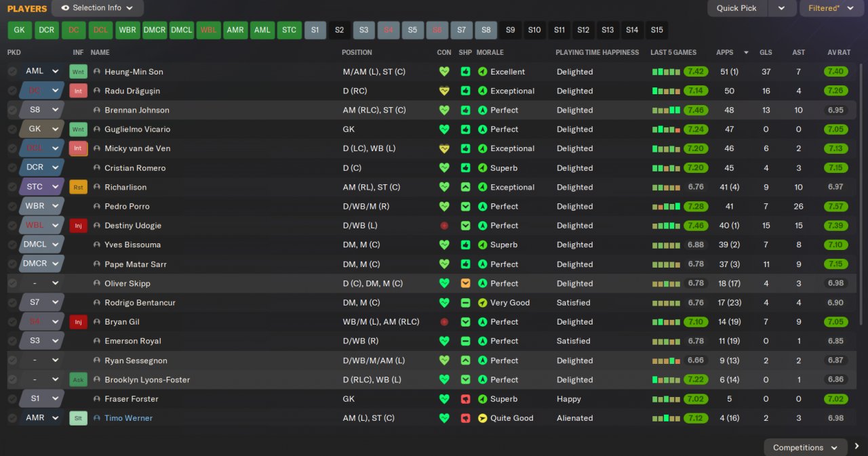Click the Inj status icon for Bryan Gil
This screenshot has height=456, width=868.
pyautogui.click(x=78, y=322)
